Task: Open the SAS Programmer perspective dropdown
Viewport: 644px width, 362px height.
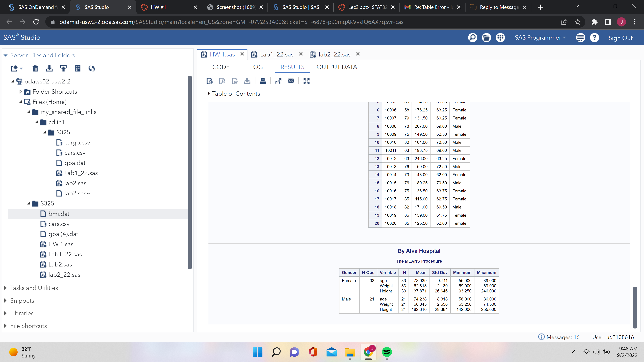Action: click(540, 38)
